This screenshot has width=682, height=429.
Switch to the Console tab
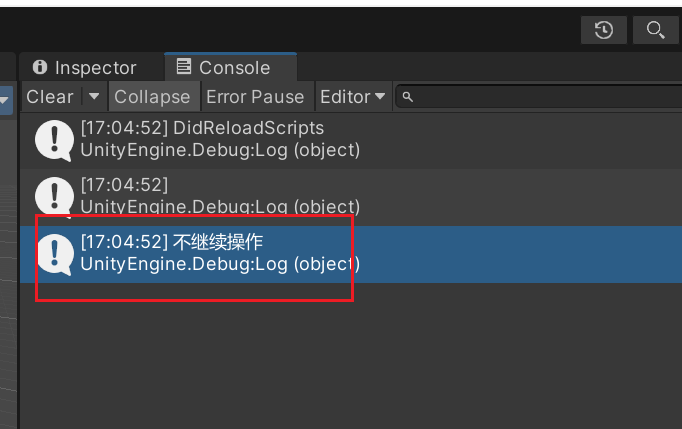coord(231,67)
